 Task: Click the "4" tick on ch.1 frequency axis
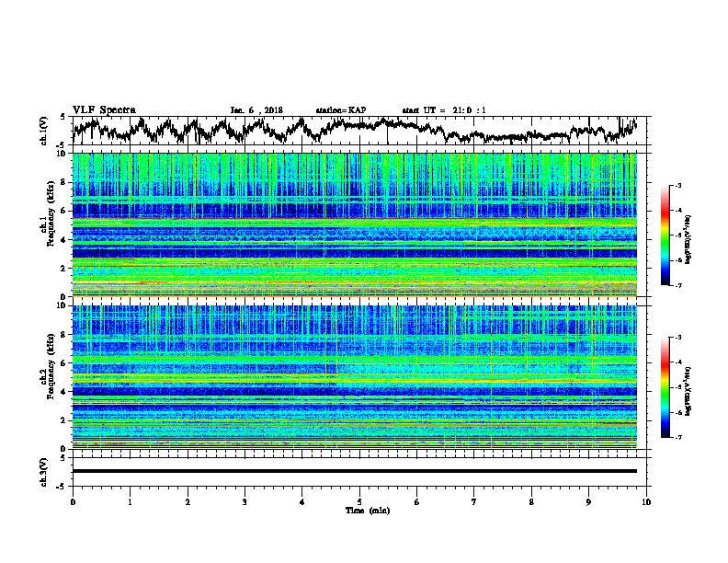(64, 240)
